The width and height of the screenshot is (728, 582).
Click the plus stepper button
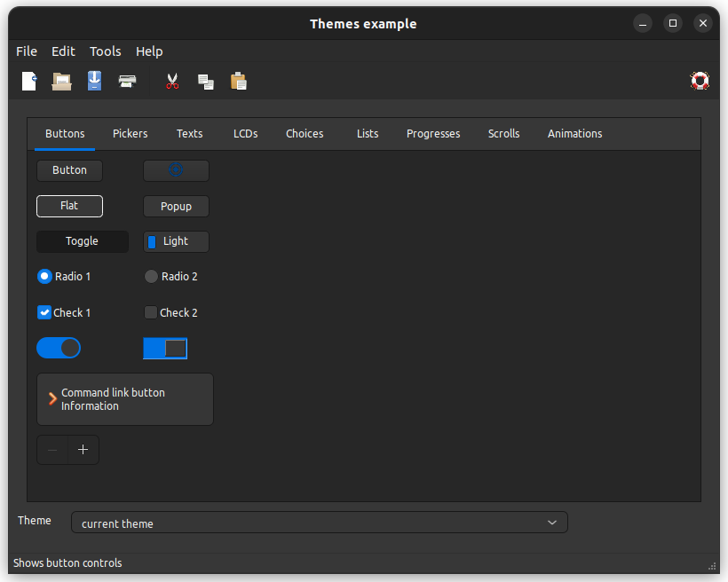[83, 450]
